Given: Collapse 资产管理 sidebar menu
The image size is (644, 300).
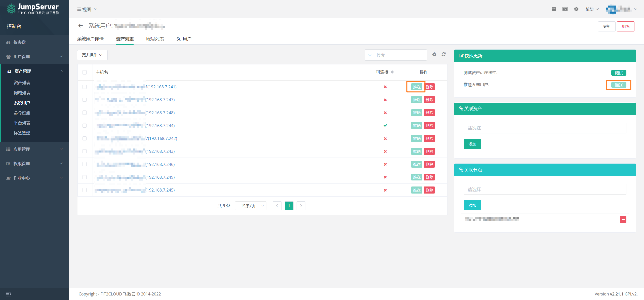Looking at the screenshot, I should pyautogui.click(x=34, y=71).
